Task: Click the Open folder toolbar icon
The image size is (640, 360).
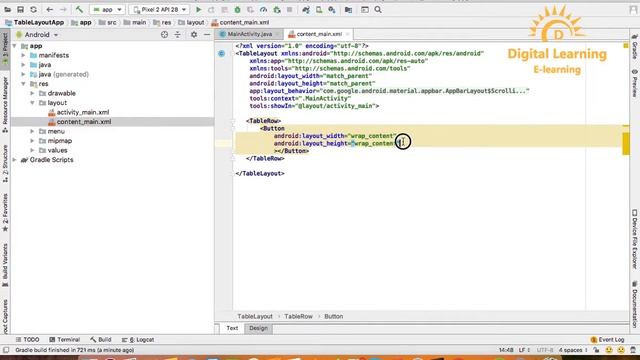Action: 7,9
